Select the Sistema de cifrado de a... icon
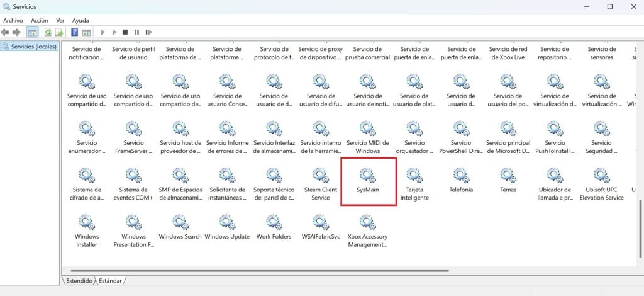This screenshot has height=296, width=644. click(x=87, y=176)
